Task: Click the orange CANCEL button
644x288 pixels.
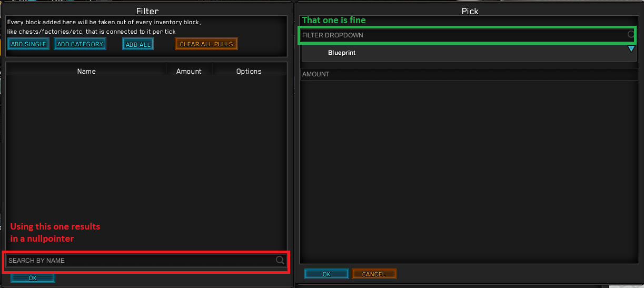Action: tap(374, 274)
